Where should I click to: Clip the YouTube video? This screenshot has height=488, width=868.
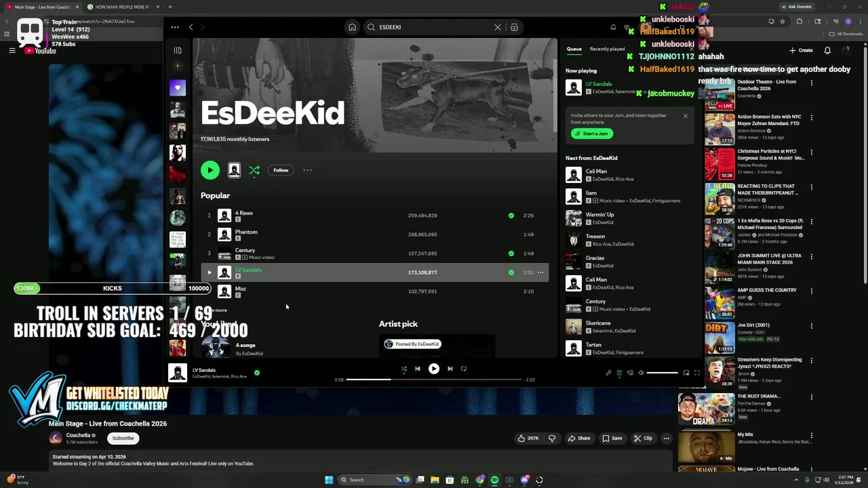point(643,439)
